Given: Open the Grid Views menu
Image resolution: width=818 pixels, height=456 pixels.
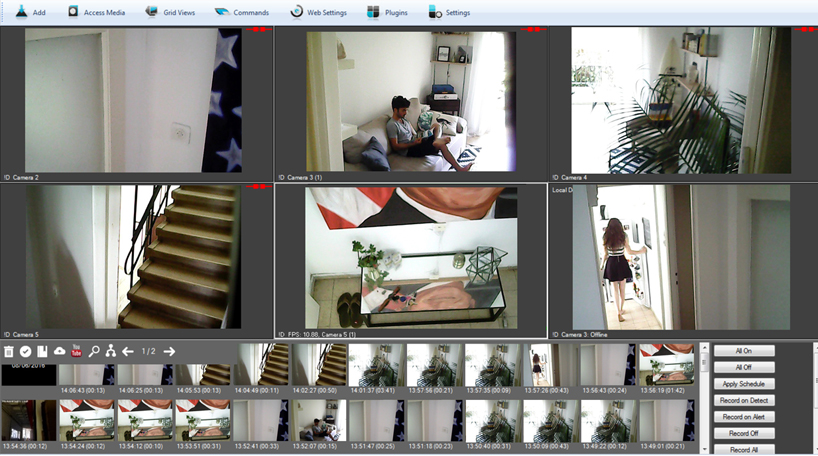Looking at the screenshot, I should (170, 12).
